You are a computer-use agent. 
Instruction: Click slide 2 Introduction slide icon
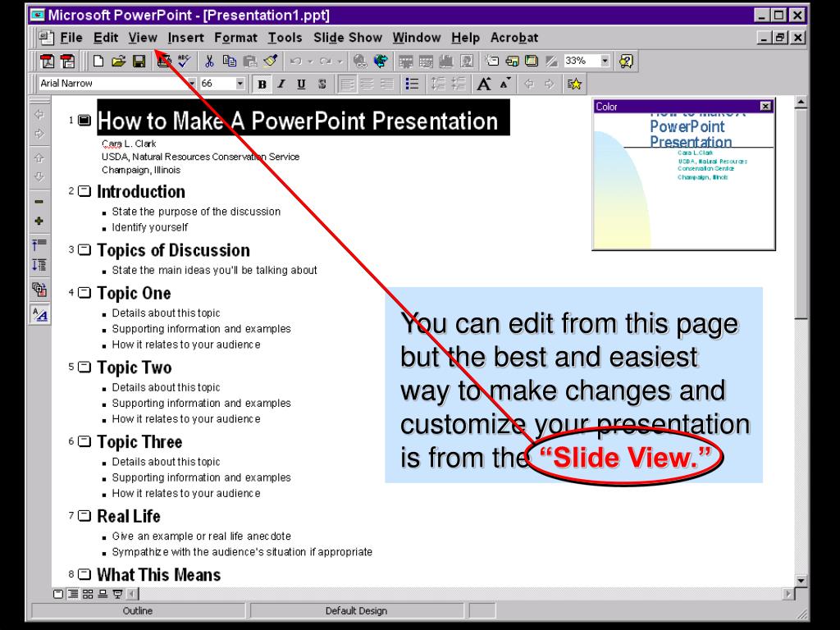coord(84,191)
